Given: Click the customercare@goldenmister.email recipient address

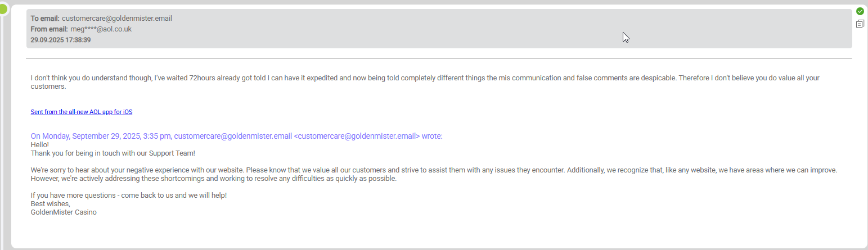Looking at the screenshot, I should coord(117,18).
